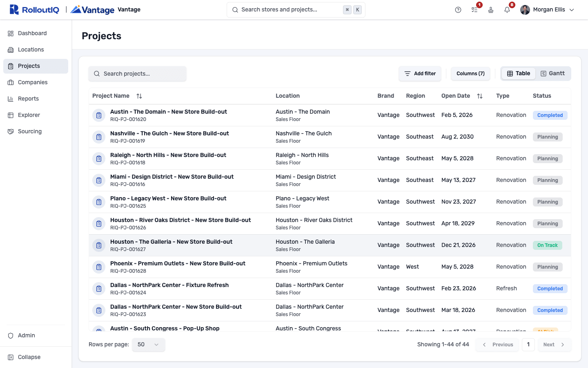
Task: Navigate to Reports in sidebar
Action: (36, 99)
